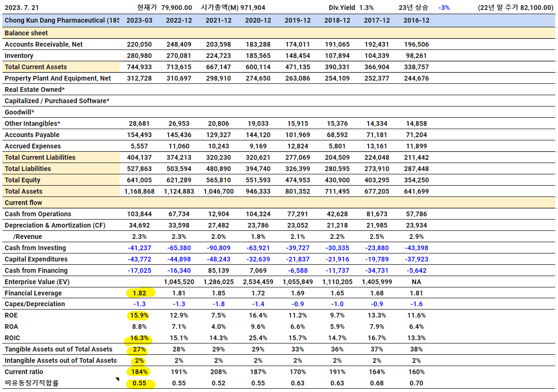
Task: Click the Real Estate Owned* row label
Action: pyautogui.click(x=34, y=90)
